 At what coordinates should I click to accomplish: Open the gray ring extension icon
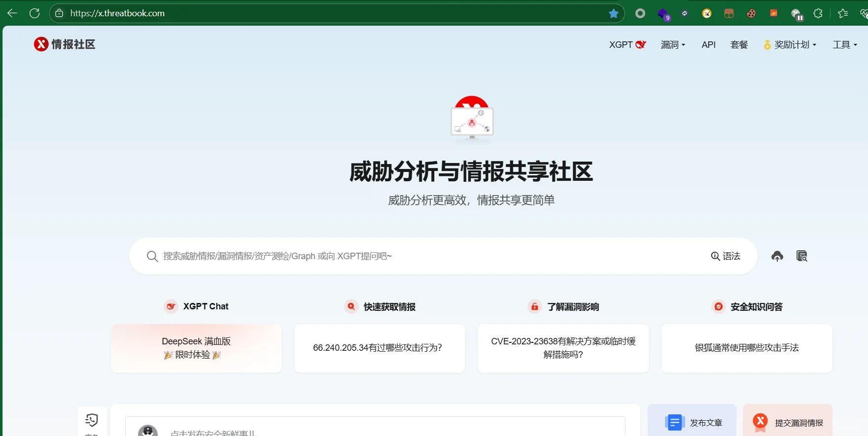click(x=640, y=13)
